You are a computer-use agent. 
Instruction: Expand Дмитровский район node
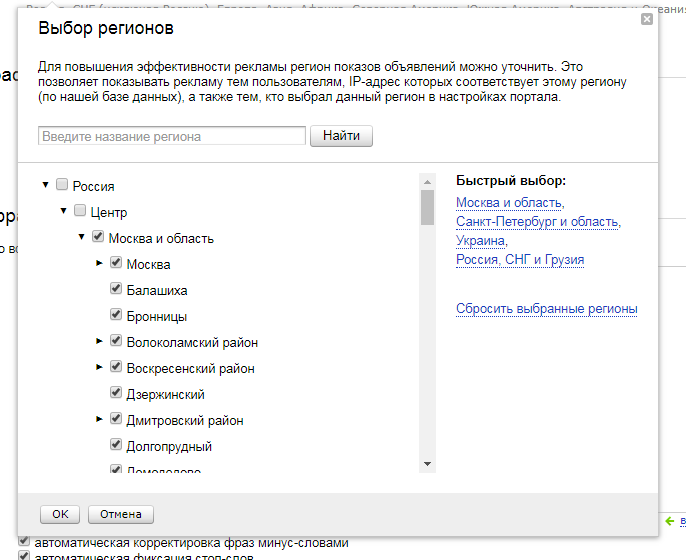click(99, 419)
